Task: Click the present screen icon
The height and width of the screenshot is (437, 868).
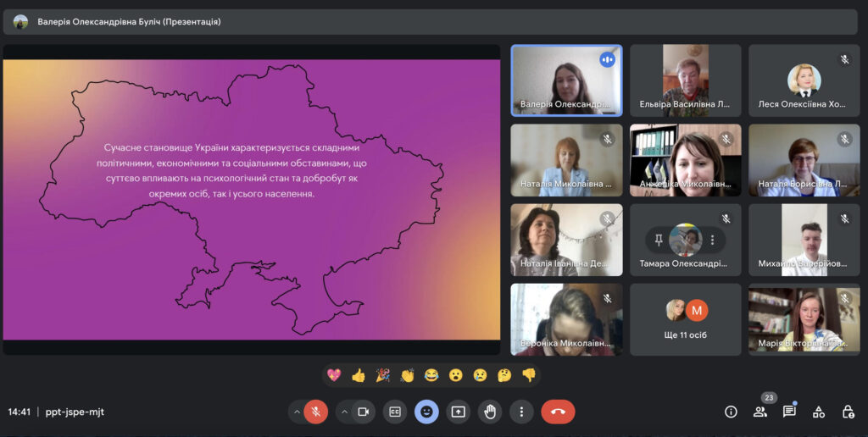Action: click(458, 412)
